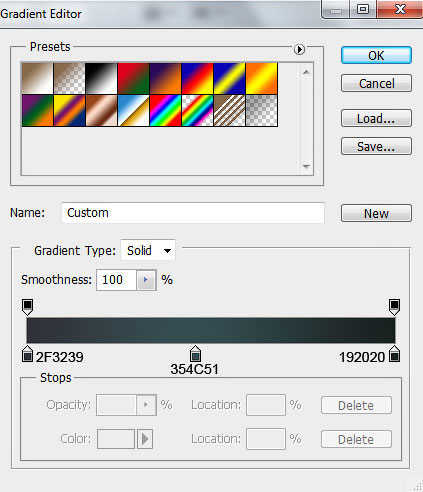Select the right opacity stop above gradient
This screenshot has height=492, width=423.
(394, 307)
